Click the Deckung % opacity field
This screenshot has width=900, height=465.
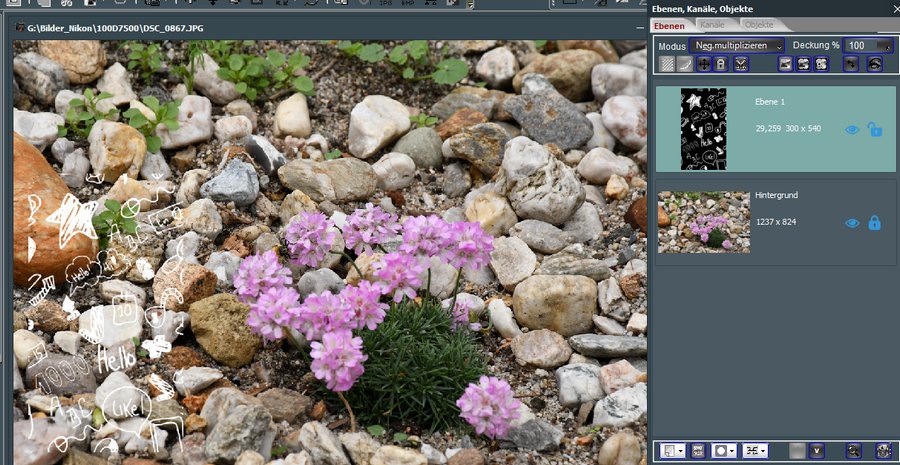[x=868, y=46]
